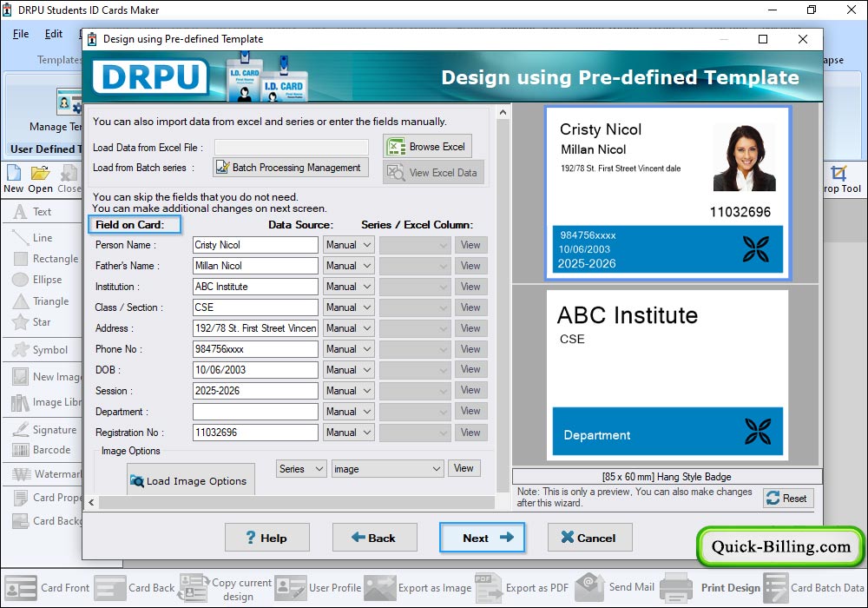Insert a New Image from sidebar
Image resolution: width=868 pixels, height=608 pixels.
[47, 377]
